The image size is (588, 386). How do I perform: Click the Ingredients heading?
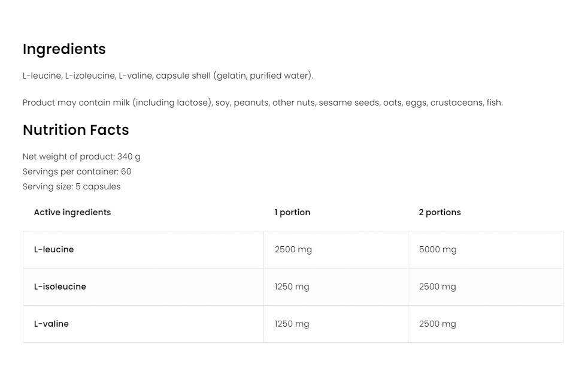(x=64, y=49)
